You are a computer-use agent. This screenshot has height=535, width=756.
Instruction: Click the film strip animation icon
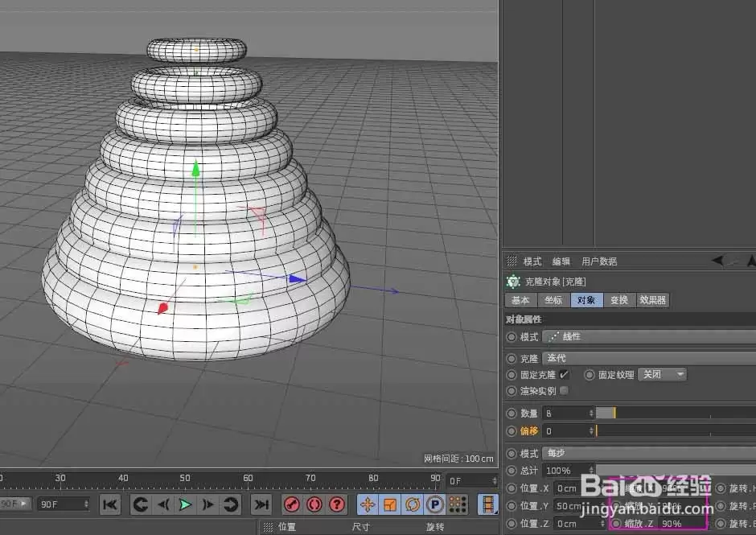click(x=490, y=504)
